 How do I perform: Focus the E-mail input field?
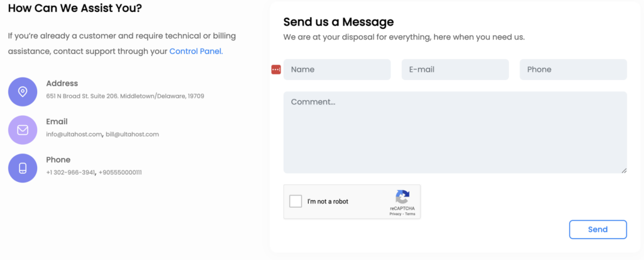point(455,69)
